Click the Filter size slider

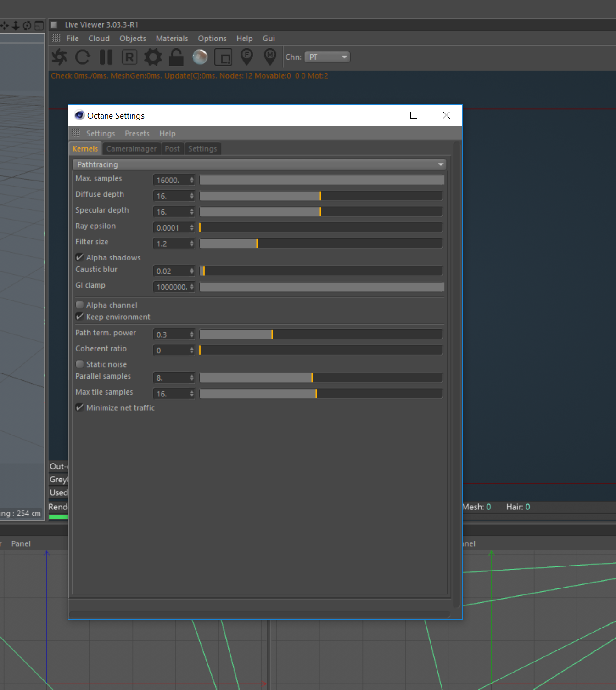pos(321,243)
